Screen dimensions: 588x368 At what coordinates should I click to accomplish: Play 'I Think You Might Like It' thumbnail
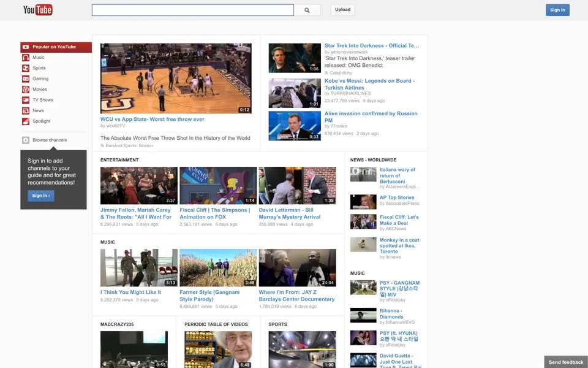pos(139,268)
